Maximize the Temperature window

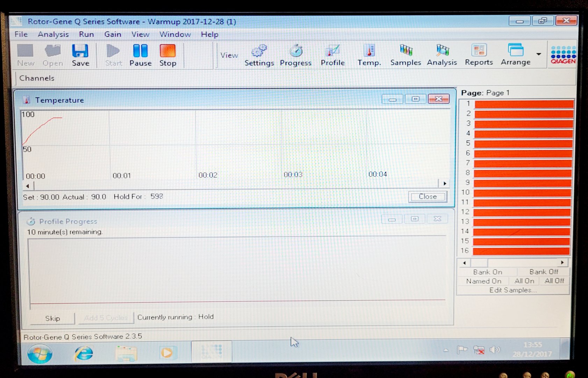(x=415, y=99)
